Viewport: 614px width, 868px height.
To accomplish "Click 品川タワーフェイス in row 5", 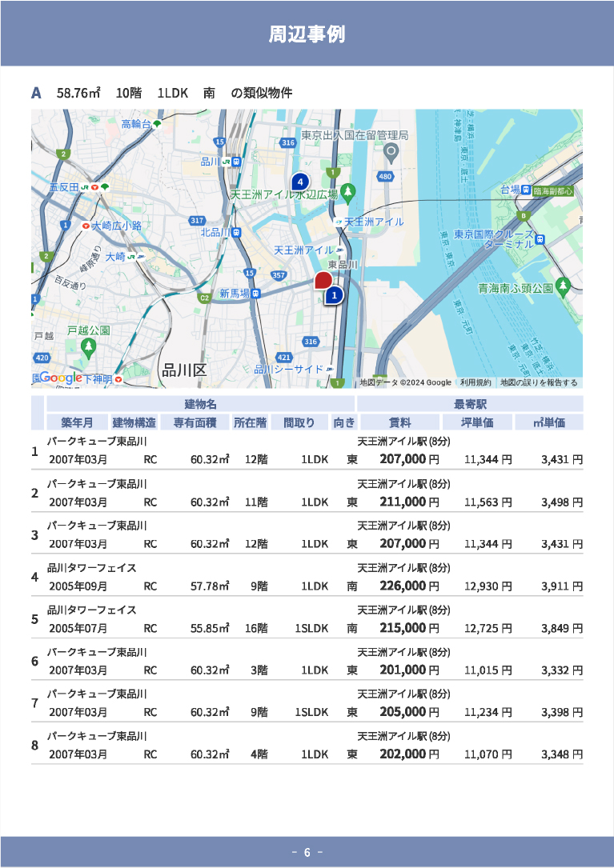I will [91, 610].
